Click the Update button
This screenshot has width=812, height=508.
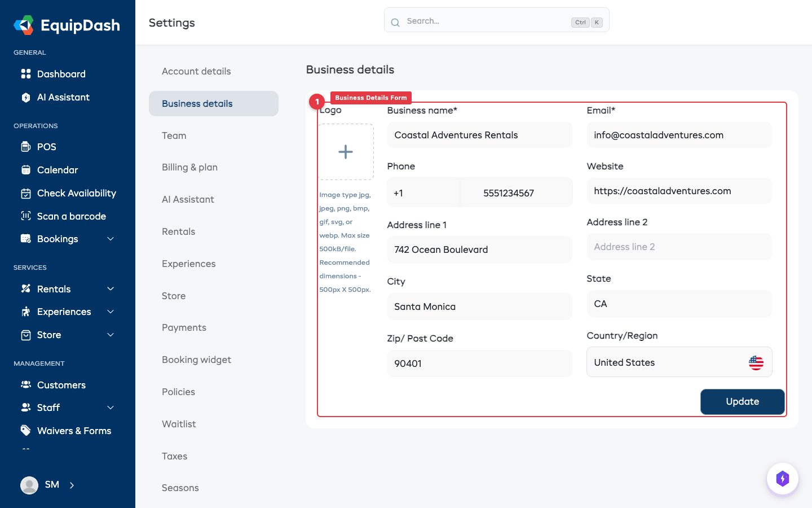click(742, 401)
